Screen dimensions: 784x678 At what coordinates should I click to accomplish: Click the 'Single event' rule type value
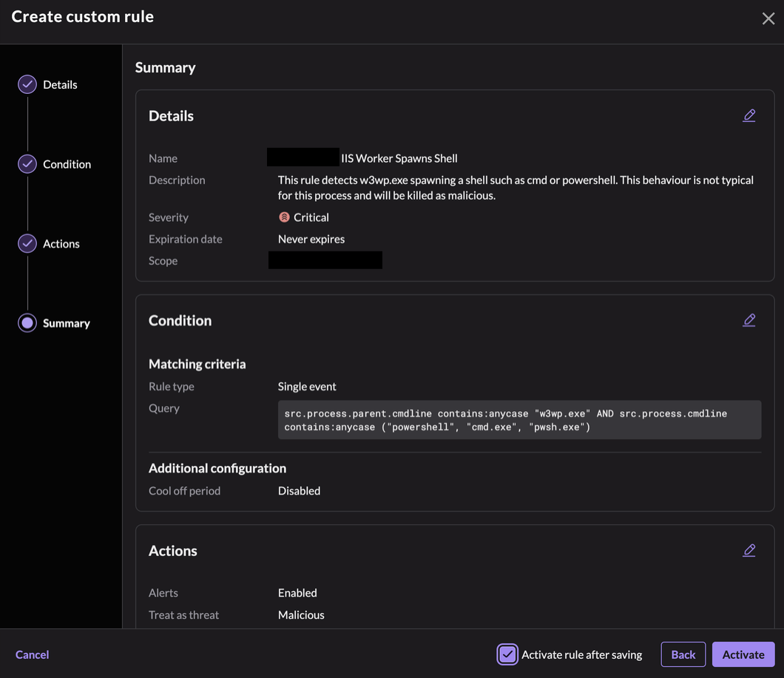pyautogui.click(x=307, y=387)
